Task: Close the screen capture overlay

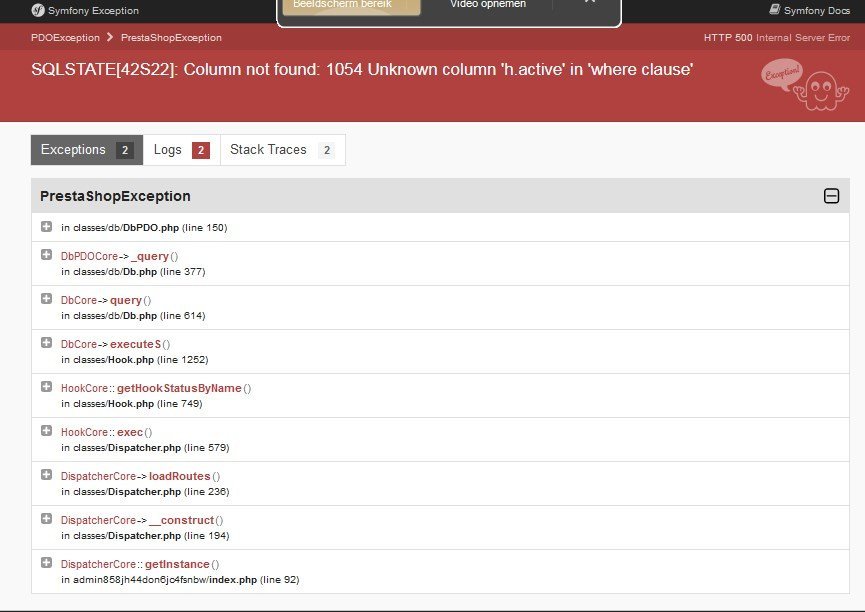Action: [590, 2]
